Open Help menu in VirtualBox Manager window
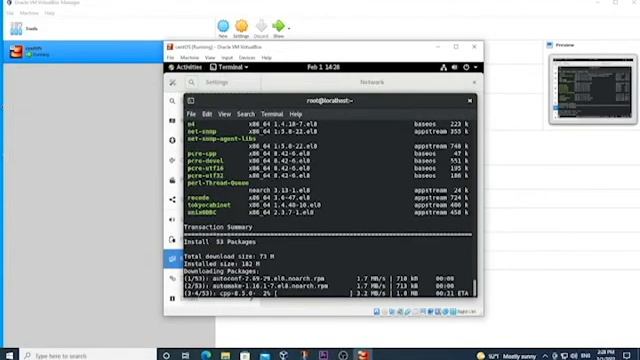The width and height of the screenshot is (640, 360). 49,13
